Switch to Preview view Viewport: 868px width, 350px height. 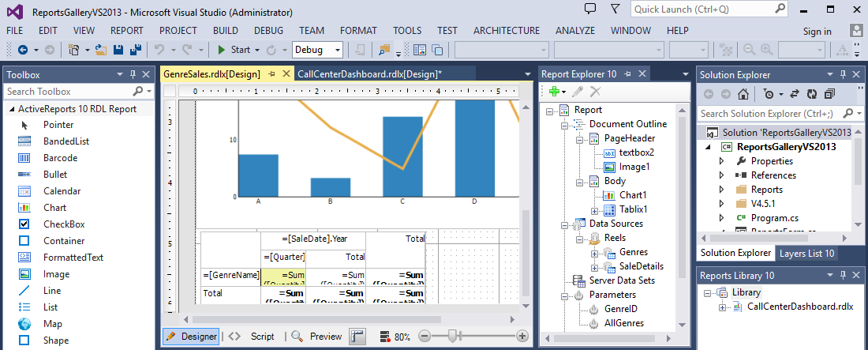coord(325,337)
